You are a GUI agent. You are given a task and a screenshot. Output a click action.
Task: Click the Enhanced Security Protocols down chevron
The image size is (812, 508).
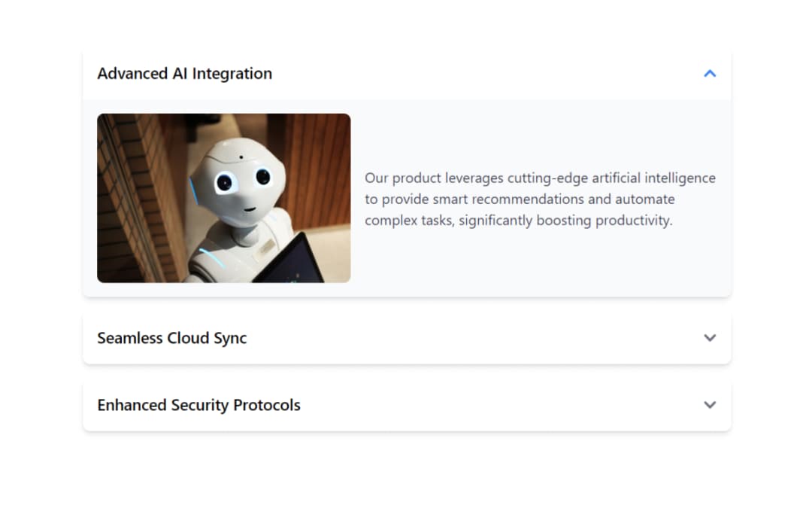pyautogui.click(x=709, y=405)
